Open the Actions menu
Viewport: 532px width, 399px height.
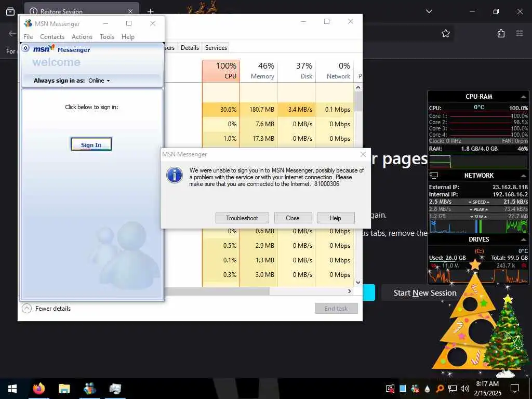click(82, 37)
